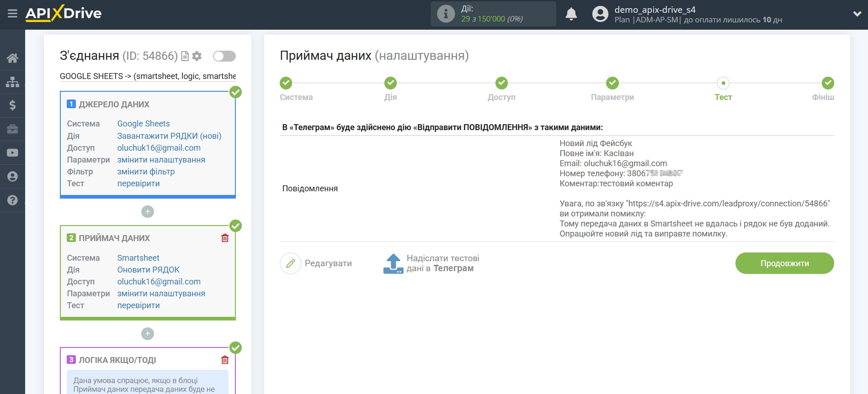Open Завантажити РЯДКИ (нові) action link
The height and width of the screenshot is (394, 868).
[x=169, y=136]
